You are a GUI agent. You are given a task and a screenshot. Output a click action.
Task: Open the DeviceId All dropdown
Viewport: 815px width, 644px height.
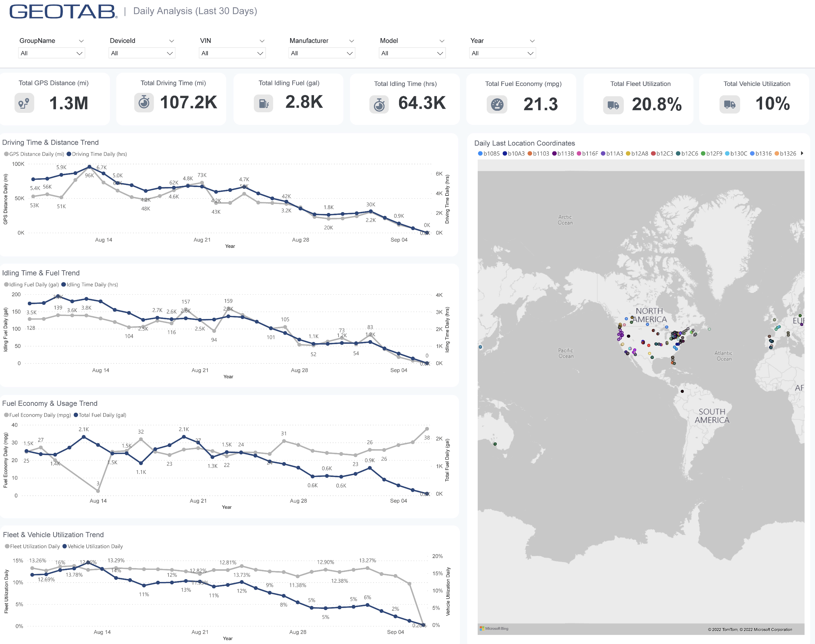point(142,53)
